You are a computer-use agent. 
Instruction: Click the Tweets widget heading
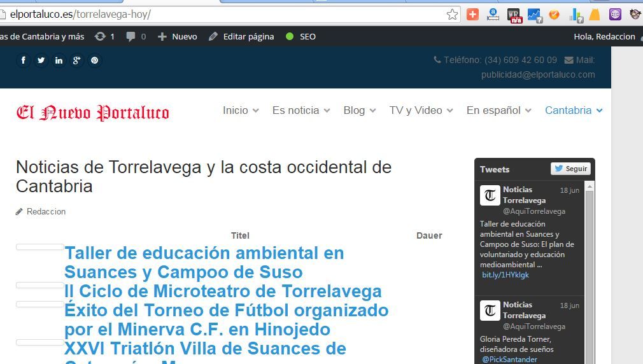click(x=495, y=169)
